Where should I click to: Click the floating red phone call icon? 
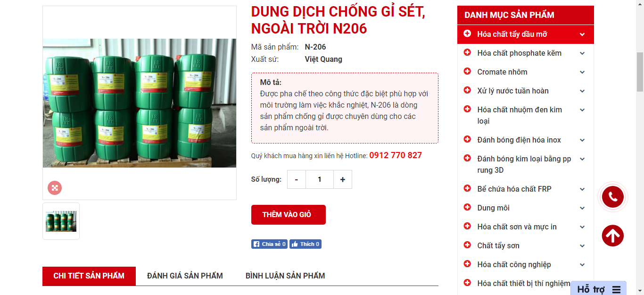pos(613,197)
